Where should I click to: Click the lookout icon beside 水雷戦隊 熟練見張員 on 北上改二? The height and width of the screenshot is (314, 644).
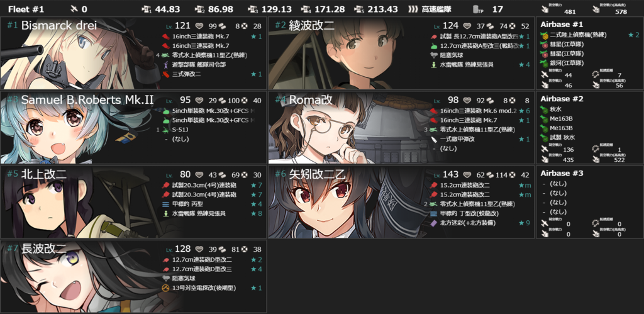tap(165, 213)
